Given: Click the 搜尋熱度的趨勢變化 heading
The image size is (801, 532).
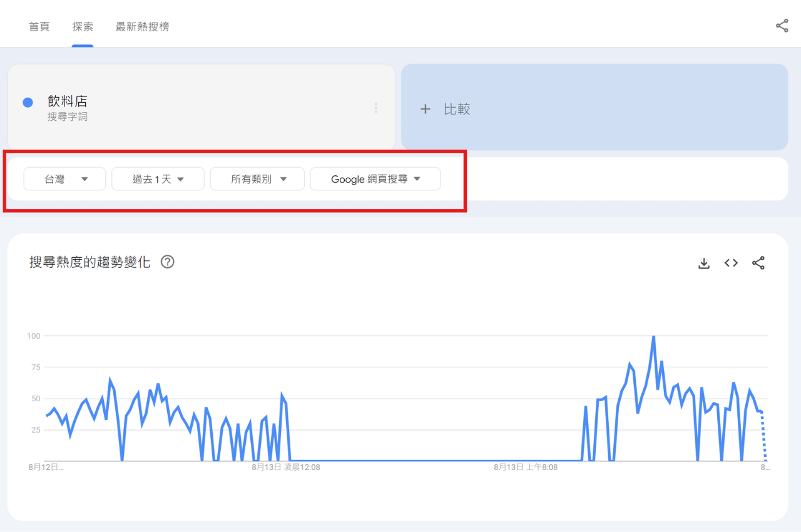Looking at the screenshot, I should tap(90, 262).
